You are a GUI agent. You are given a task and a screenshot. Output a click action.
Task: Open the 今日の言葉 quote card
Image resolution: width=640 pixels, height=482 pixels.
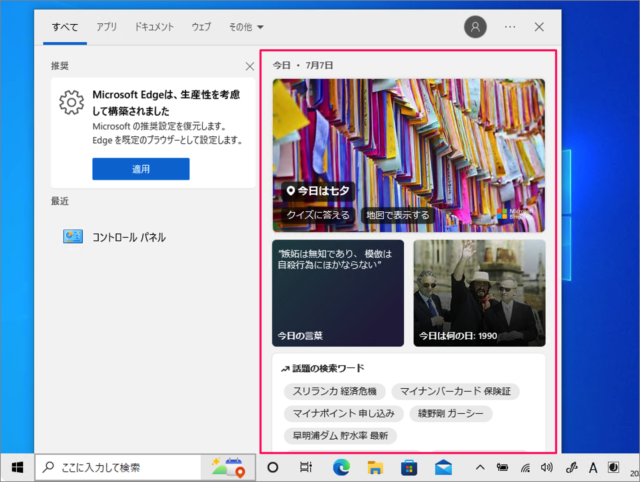click(338, 293)
